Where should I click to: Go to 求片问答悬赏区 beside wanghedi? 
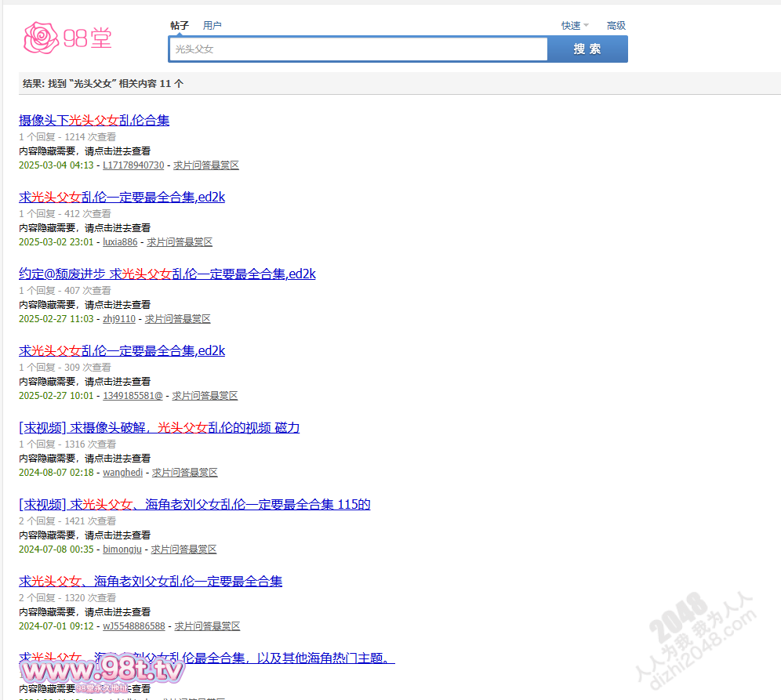(x=185, y=473)
